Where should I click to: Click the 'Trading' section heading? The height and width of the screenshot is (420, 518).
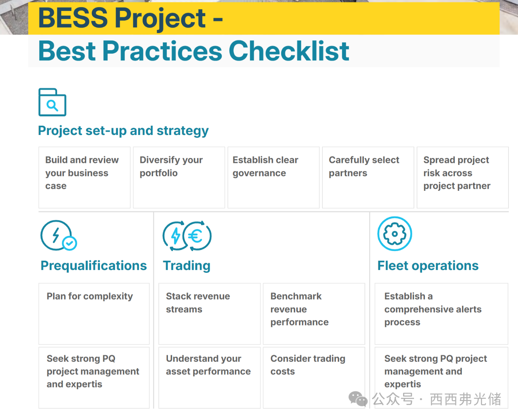click(x=187, y=266)
